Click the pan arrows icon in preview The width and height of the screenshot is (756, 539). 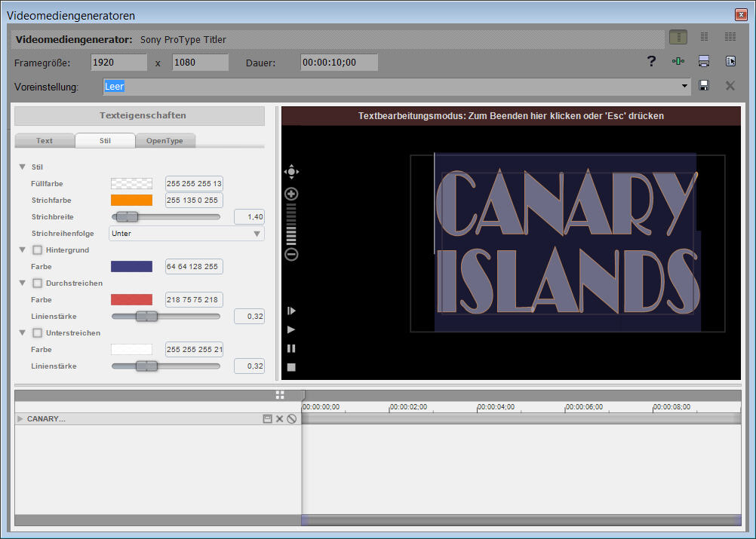click(x=291, y=172)
